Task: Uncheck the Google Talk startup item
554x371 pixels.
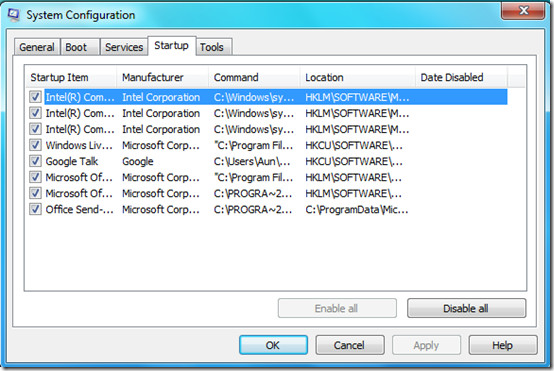Action: (35, 161)
